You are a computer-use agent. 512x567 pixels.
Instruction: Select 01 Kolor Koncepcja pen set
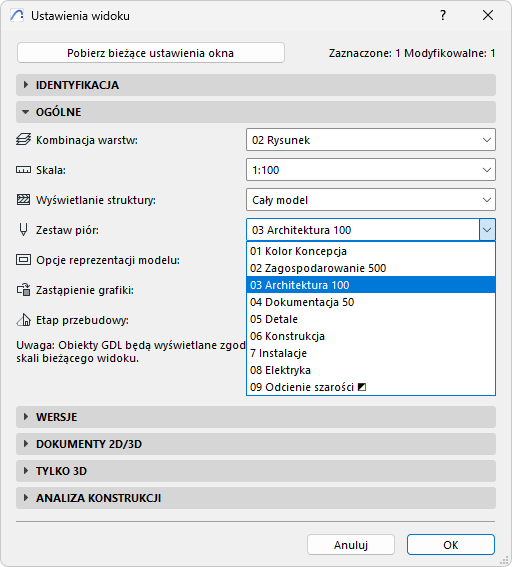pos(371,251)
